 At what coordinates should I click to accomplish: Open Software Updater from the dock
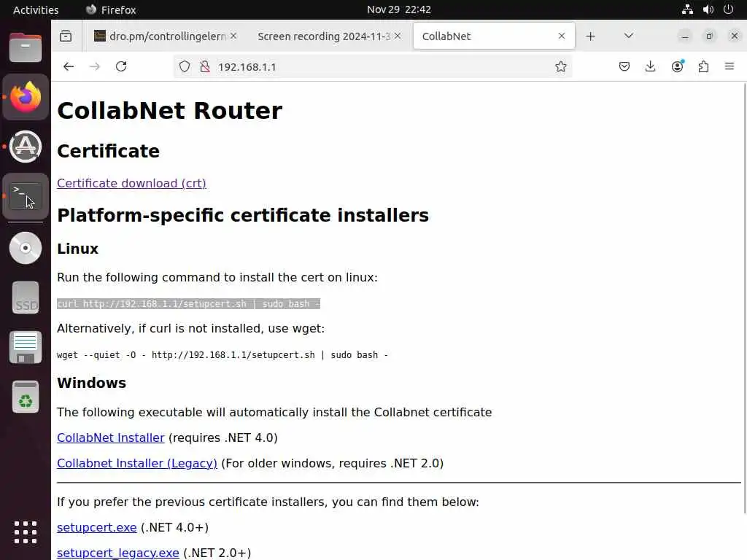[x=26, y=147]
